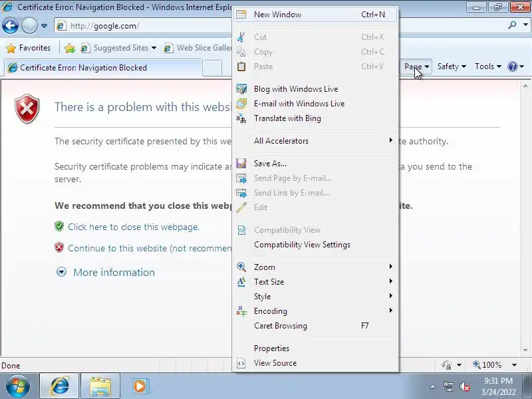Click the Translate with Bing icon
Screen dimensions: 532x399
point(241,118)
